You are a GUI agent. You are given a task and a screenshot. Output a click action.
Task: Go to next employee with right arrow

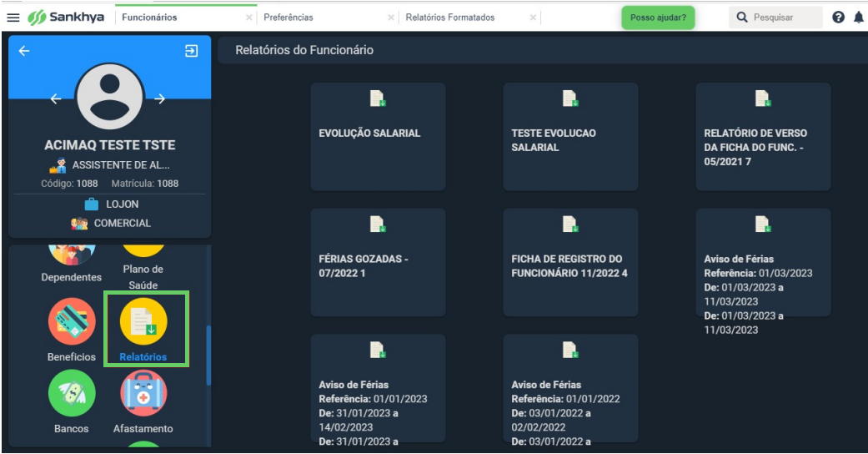[159, 99]
